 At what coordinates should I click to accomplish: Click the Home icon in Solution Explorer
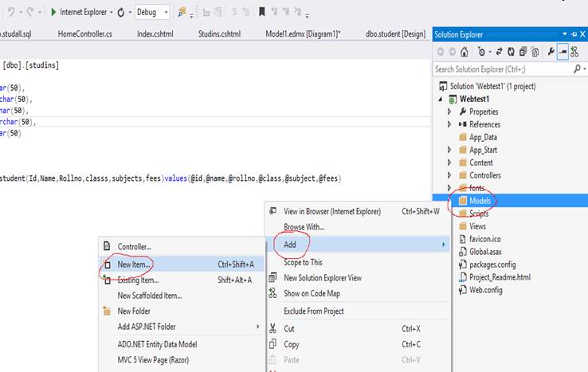464,52
